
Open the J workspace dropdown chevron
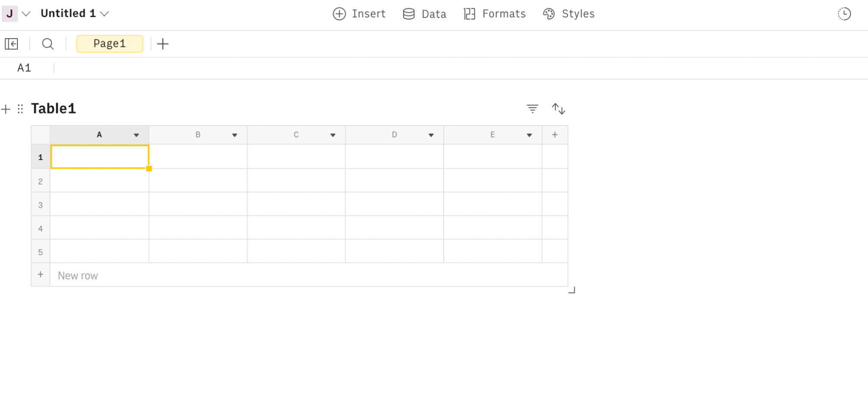pyautogui.click(x=26, y=14)
